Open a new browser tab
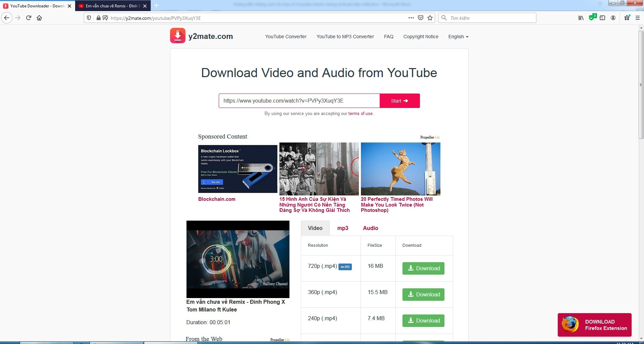644x344 pixels. coord(156,5)
